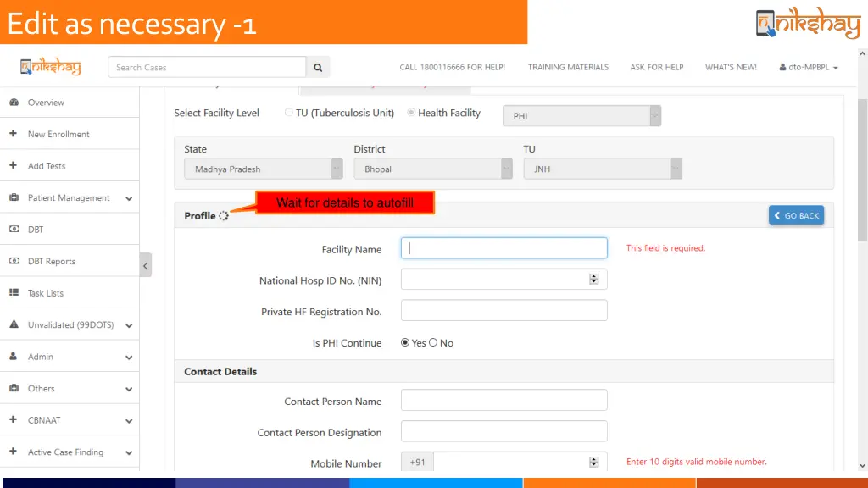Select the Health Facility radio option
Screen dimensions: 868x488
coord(412,113)
